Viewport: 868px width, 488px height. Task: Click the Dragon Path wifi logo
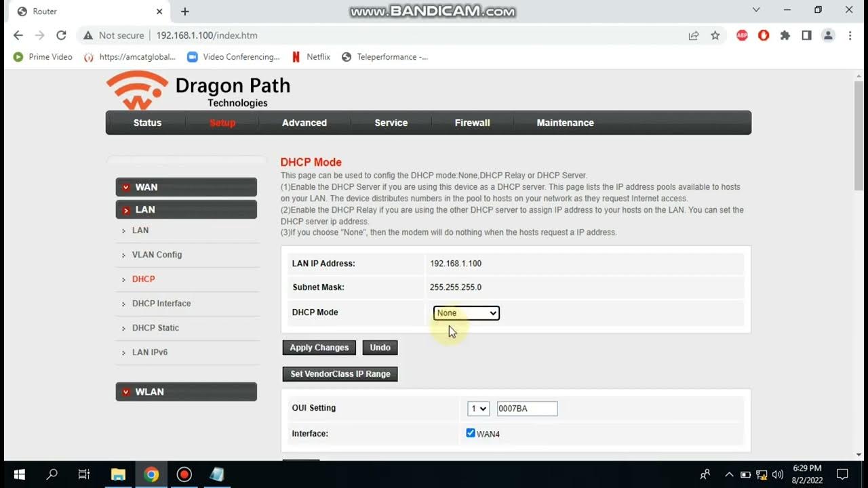137,89
